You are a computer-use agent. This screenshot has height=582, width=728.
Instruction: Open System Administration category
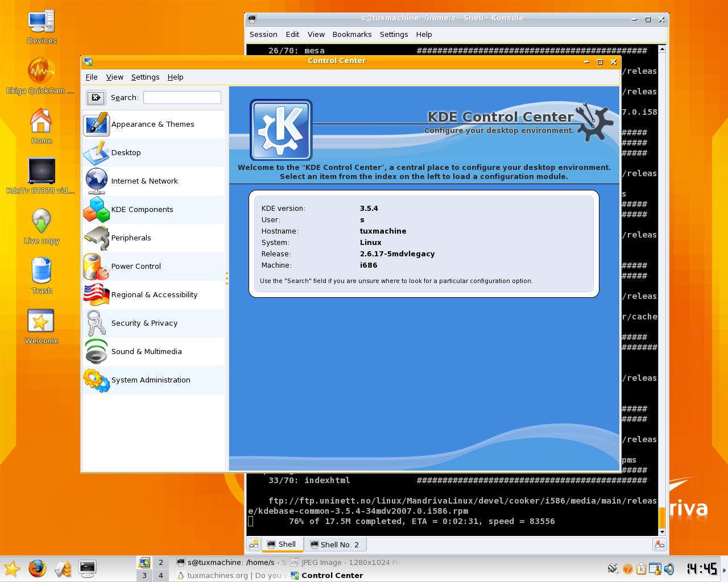[154, 380]
